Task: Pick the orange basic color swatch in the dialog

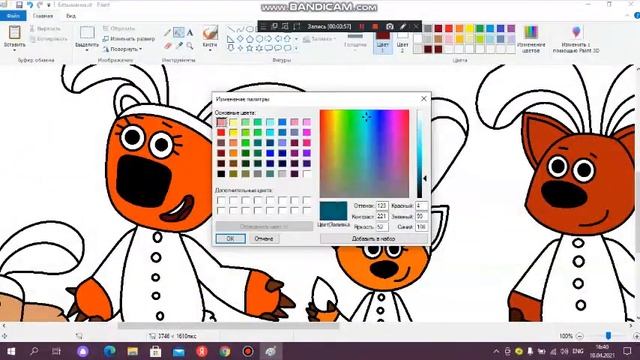Action: [x=233, y=153]
